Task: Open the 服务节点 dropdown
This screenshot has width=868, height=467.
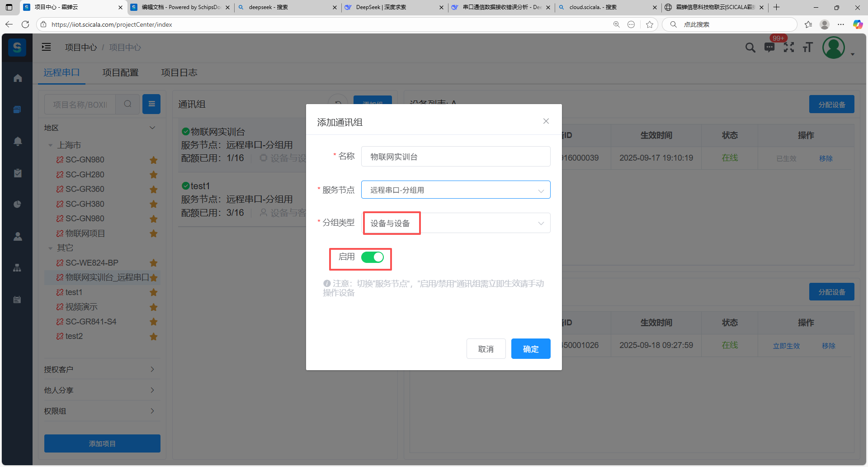Action: click(x=455, y=190)
